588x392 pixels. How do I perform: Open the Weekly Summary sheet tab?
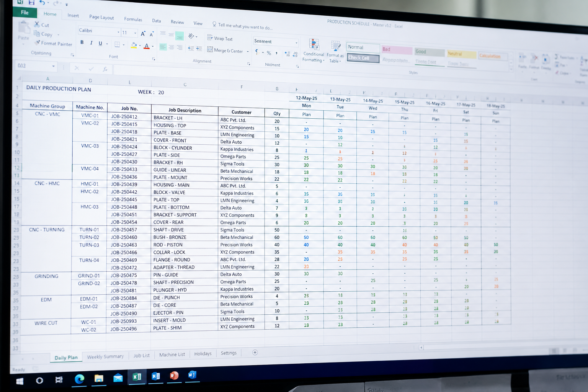pyautogui.click(x=105, y=356)
